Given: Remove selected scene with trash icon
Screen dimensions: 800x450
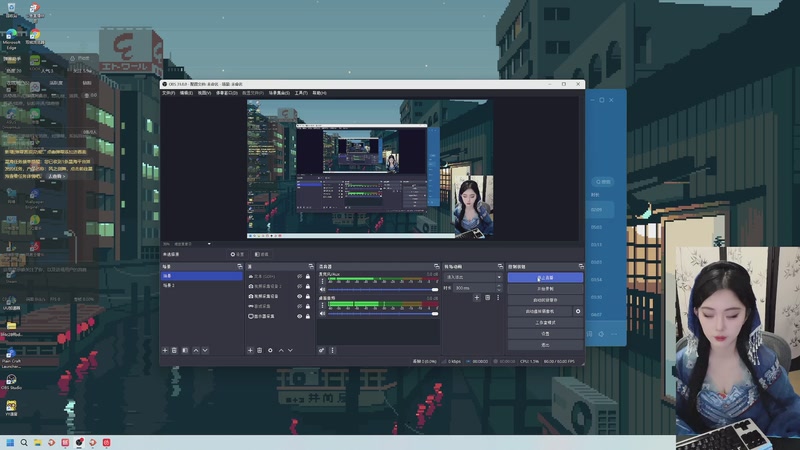Looking at the screenshot, I should tap(174, 351).
